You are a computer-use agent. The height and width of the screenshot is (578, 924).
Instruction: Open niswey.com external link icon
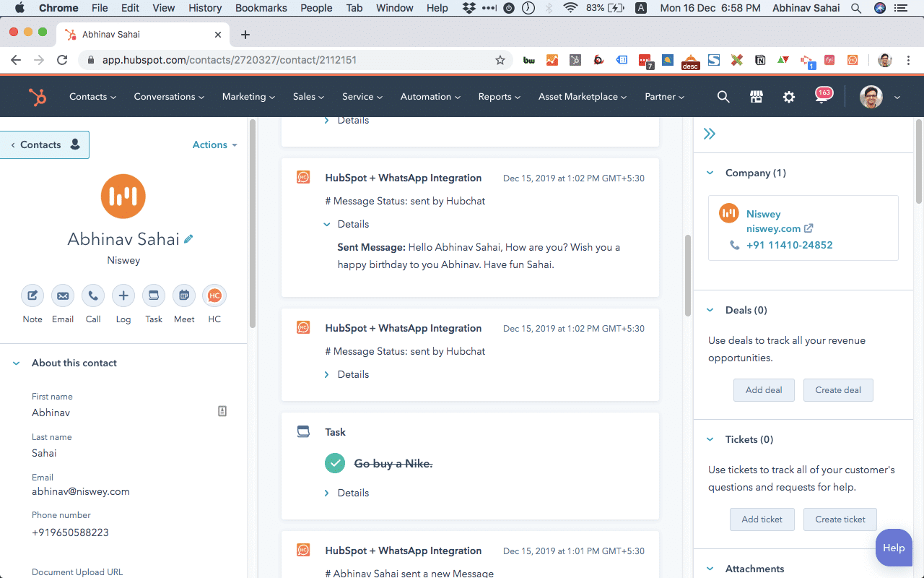[808, 228]
